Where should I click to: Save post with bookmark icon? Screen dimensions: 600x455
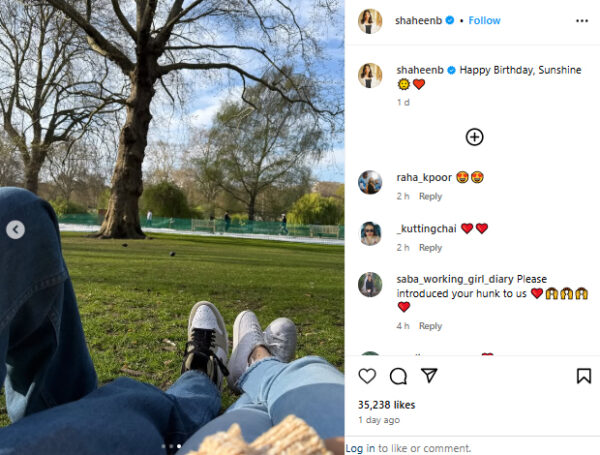[584, 376]
